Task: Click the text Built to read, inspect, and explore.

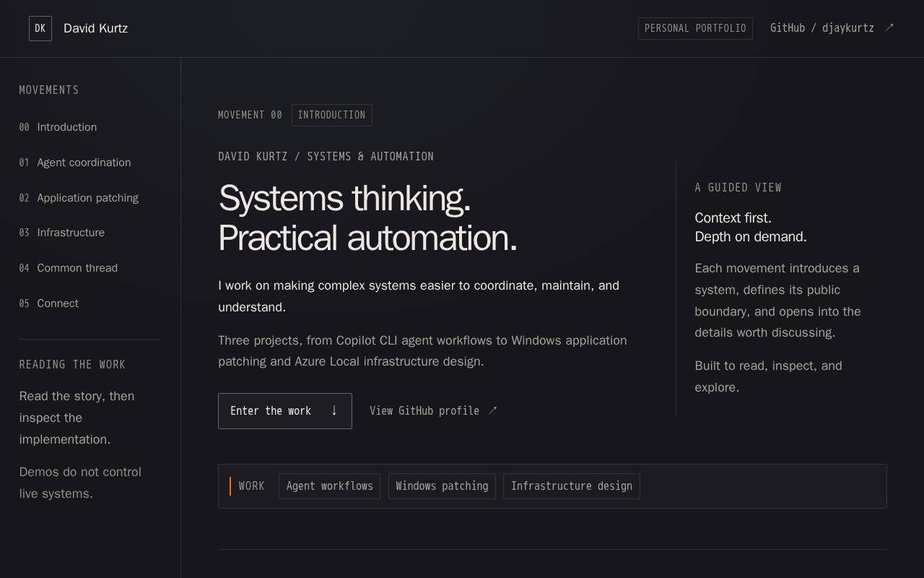Action: tap(768, 376)
